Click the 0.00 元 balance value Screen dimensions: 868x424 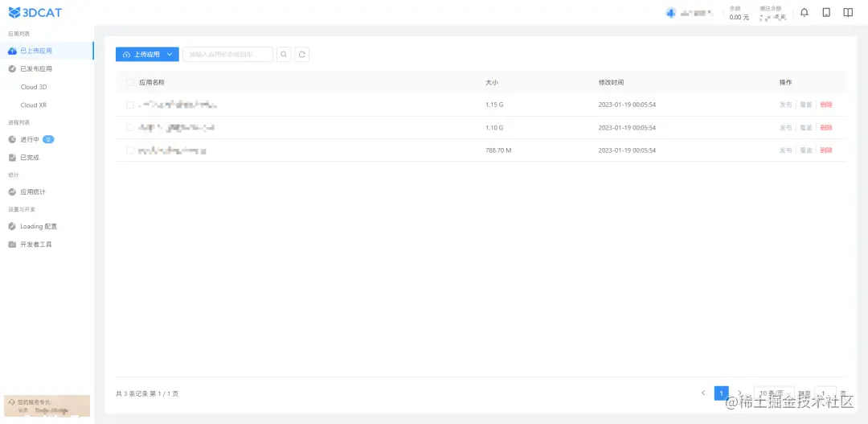point(739,17)
